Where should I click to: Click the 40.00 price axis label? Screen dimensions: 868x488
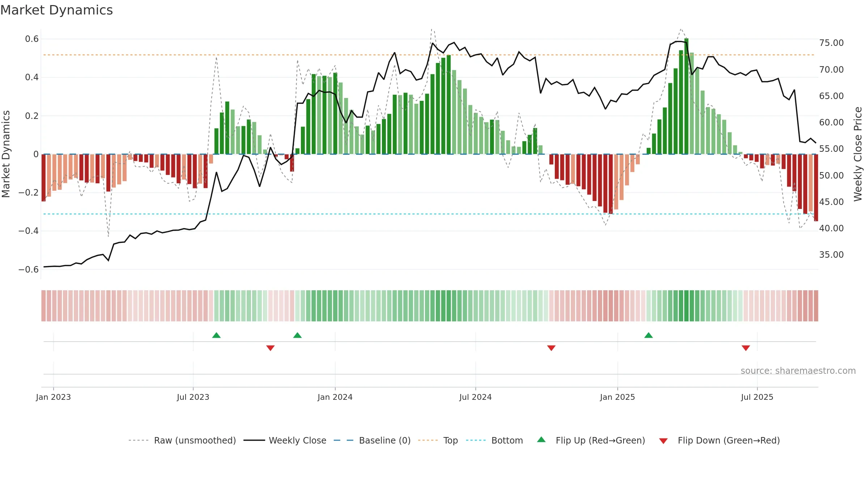click(x=831, y=228)
